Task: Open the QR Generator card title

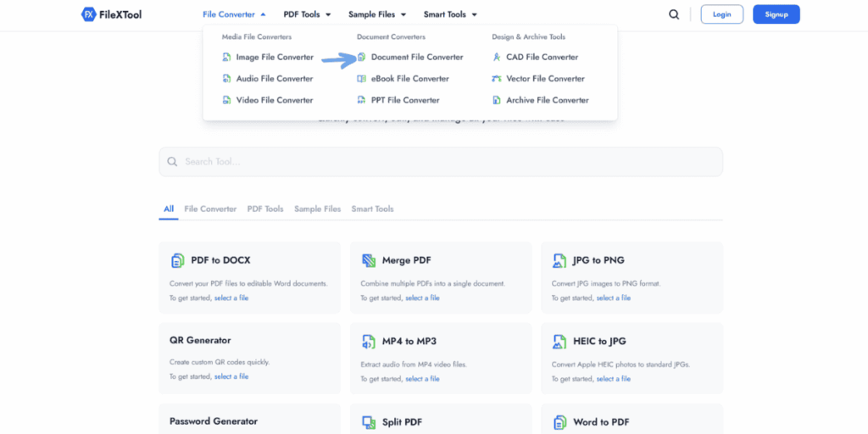Action: 200,341
